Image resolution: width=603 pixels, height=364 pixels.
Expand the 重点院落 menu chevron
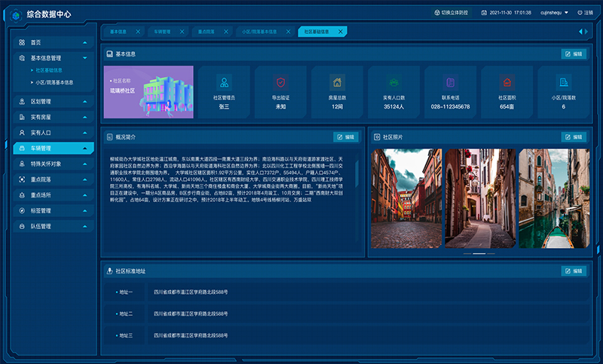tap(85, 180)
